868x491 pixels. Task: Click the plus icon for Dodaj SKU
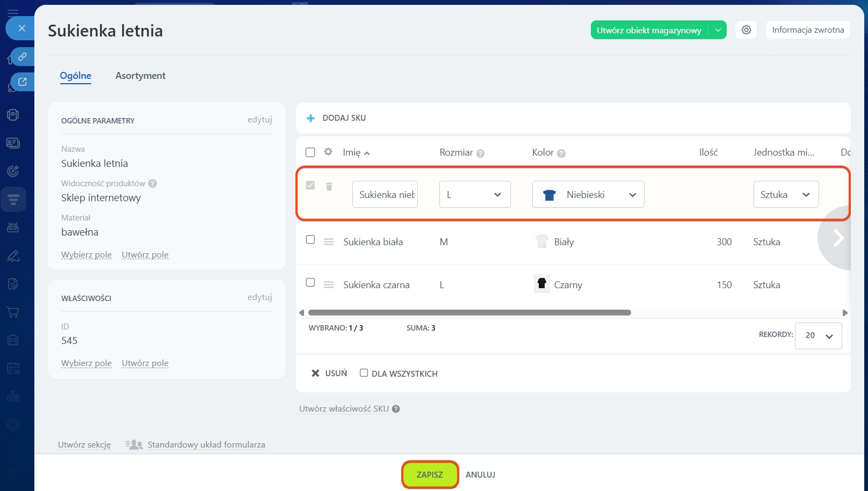pyautogui.click(x=310, y=118)
